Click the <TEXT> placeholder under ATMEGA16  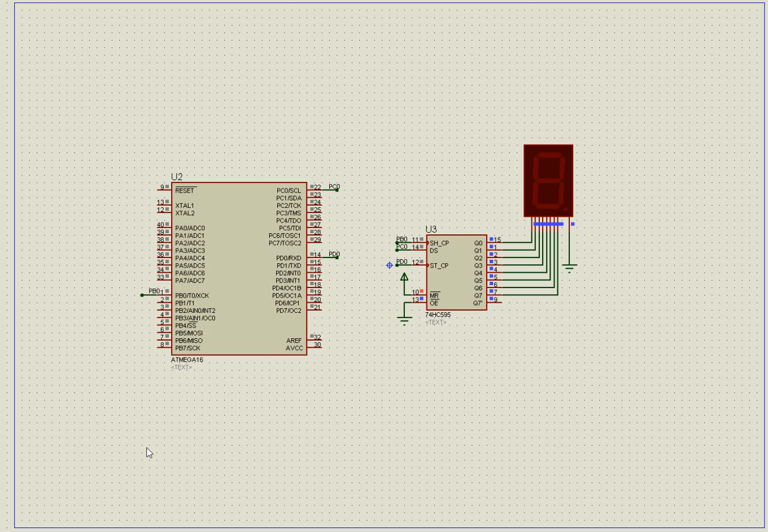181,367
